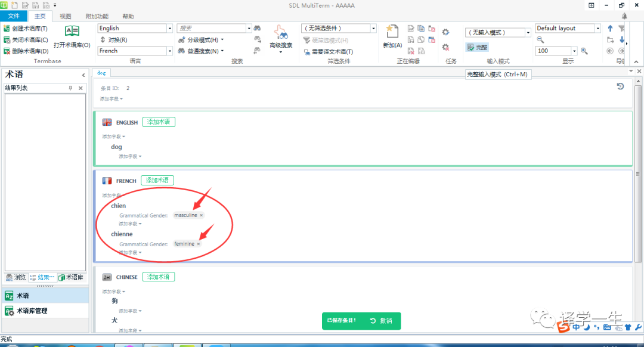Click the top red-X delete entry icon in 正在编辑
The width and height of the screenshot is (644, 347).
[432, 29]
